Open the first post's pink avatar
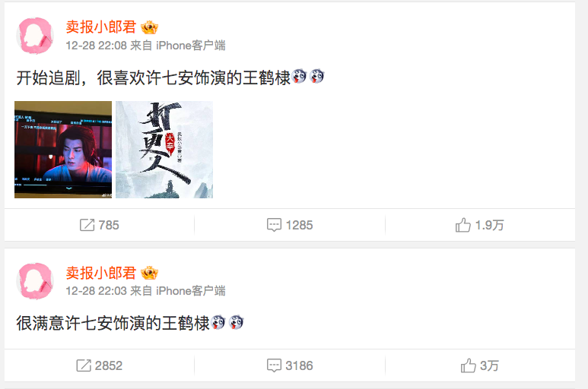This screenshot has width=588, height=389. pos(35,36)
